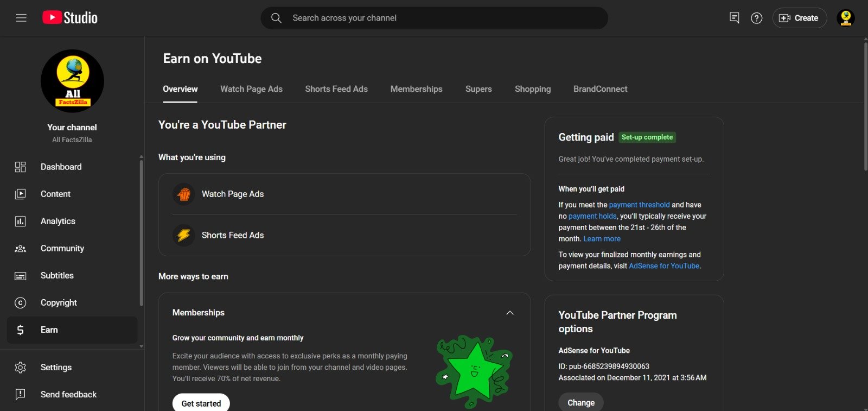Switch to the Shorts Feed Ads tab
The image size is (868, 411).
tap(336, 89)
